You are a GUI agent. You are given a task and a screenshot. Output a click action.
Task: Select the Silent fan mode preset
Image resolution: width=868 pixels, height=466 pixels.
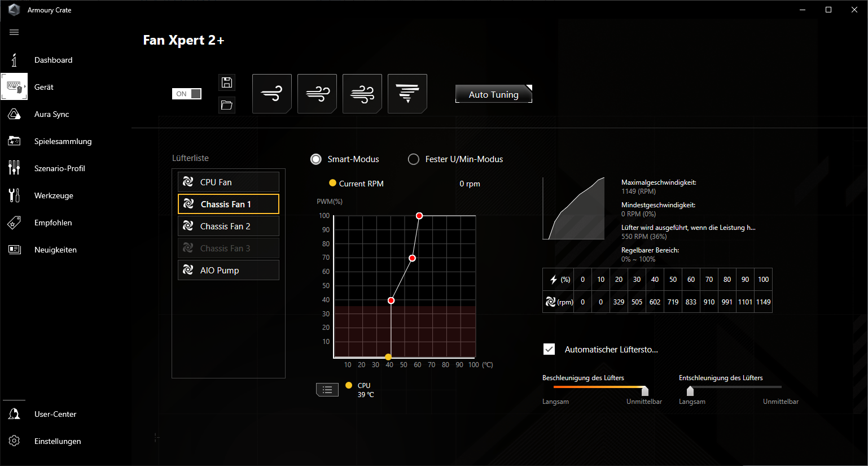[272, 94]
